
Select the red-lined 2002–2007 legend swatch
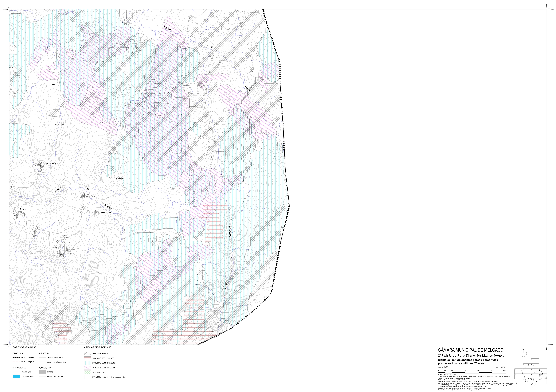click(x=87, y=358)
